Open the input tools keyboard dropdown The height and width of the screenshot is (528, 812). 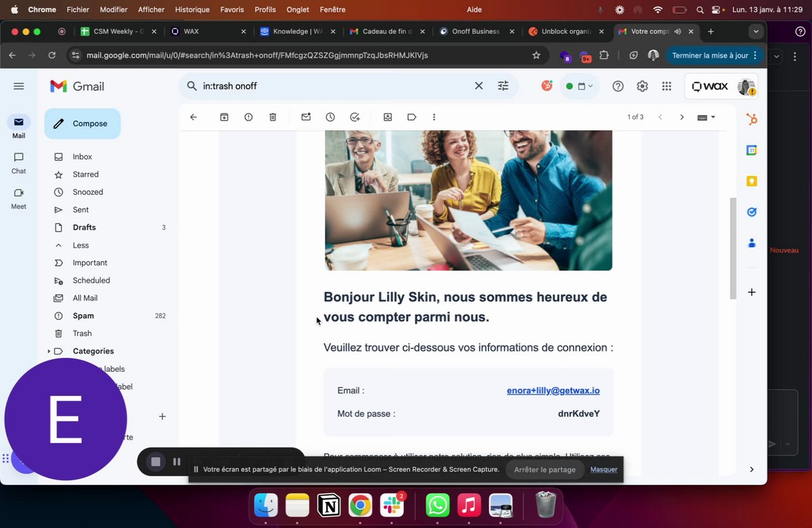(x=706, y=117)
